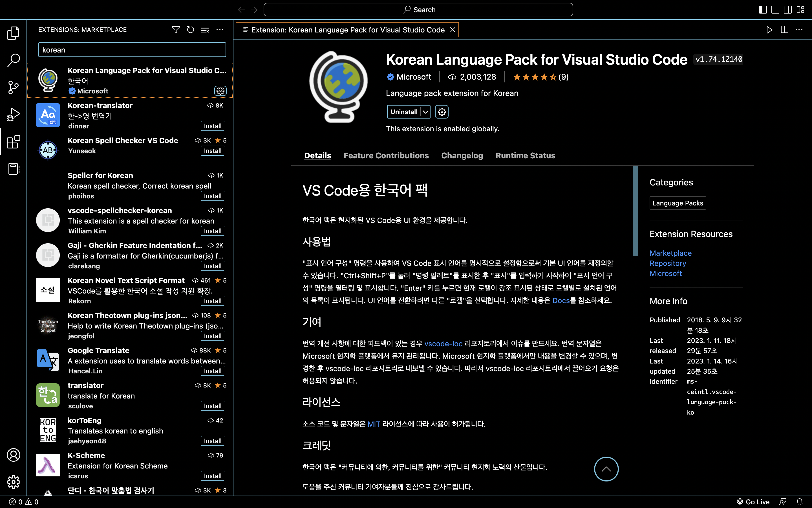
Task: Open Source Control view
Action: pyautogui.click(x=14, y=87)
